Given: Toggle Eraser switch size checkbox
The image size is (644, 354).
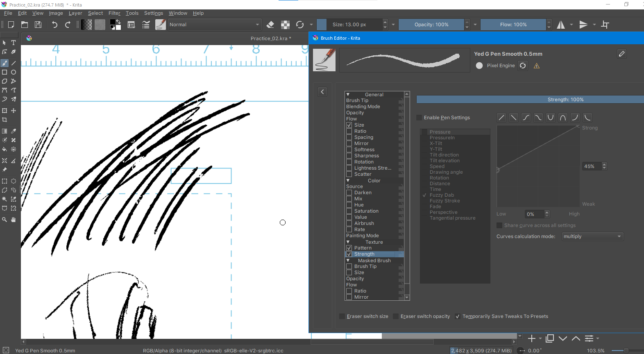Looking at the screenshot, I should pos(342,316).
